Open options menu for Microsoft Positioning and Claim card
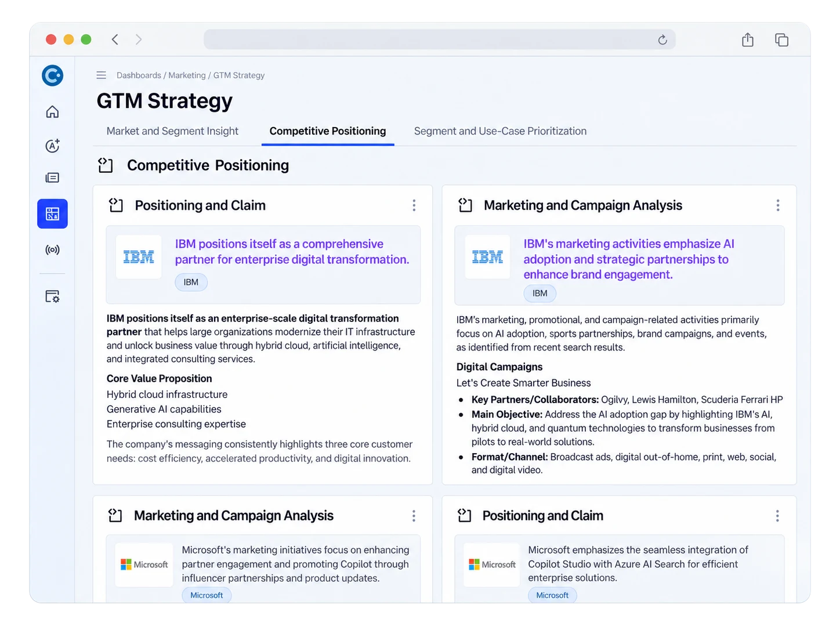 click(777, 516)
